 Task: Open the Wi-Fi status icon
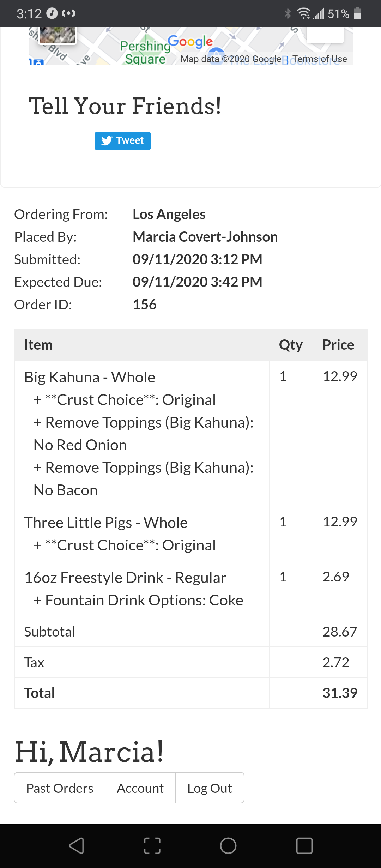(x=303, y=13)
